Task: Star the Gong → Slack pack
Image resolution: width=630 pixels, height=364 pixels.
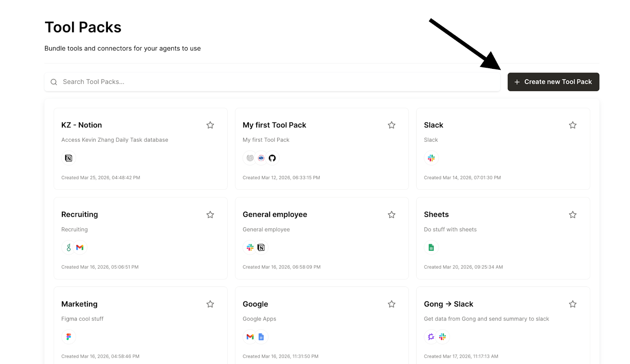Action: tap(573, 304)
